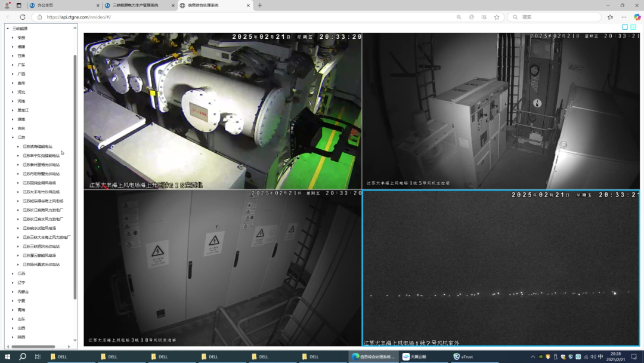
Task: Expand the 江西 province node
Action: (13, 273)
